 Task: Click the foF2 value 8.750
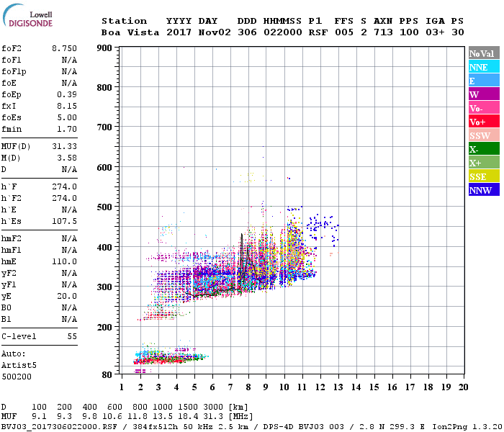click(64, 48)
